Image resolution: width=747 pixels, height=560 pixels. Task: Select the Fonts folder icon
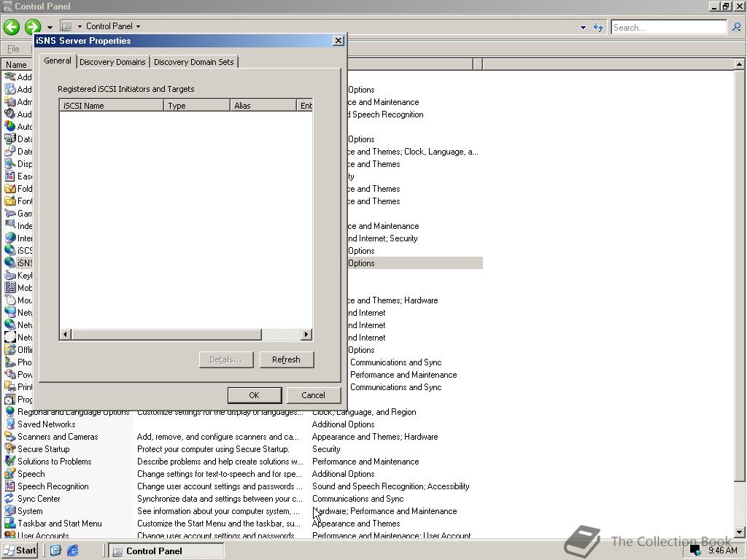pyautogui.click(x=9, y=201)
